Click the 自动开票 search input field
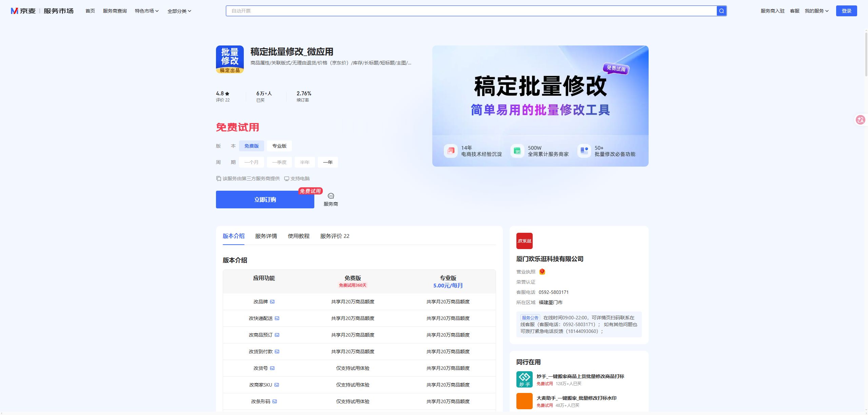 tap(471, 11)
